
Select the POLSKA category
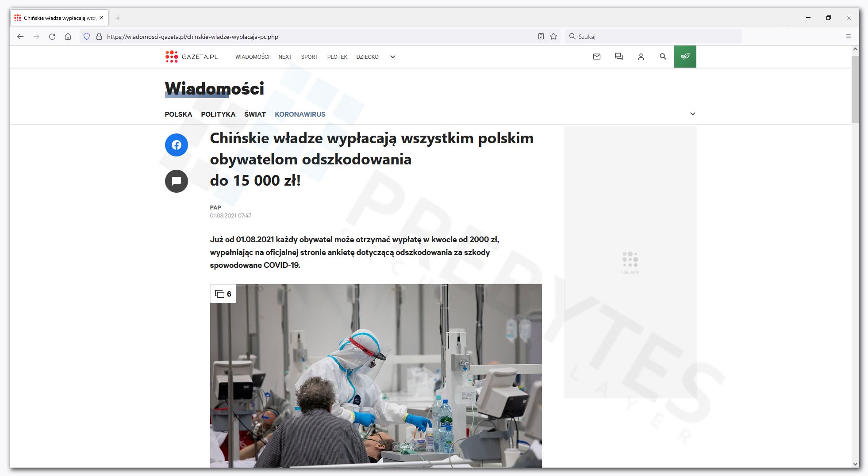[178, 114]
